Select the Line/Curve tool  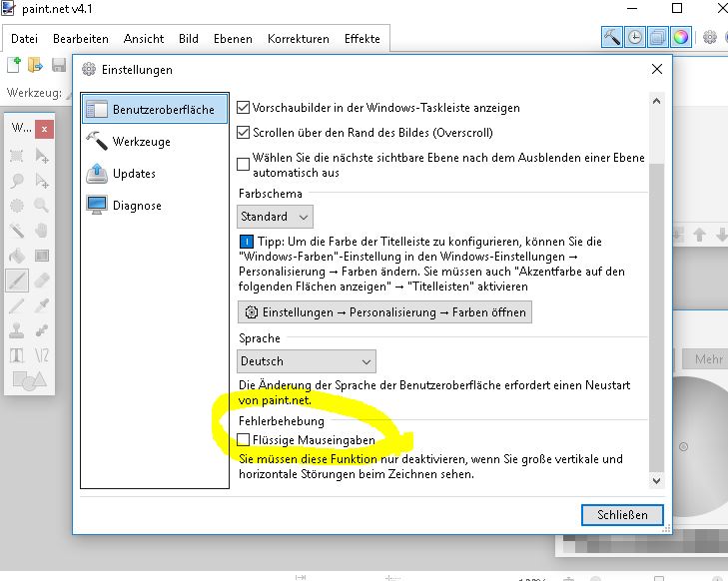click(42, 356)
